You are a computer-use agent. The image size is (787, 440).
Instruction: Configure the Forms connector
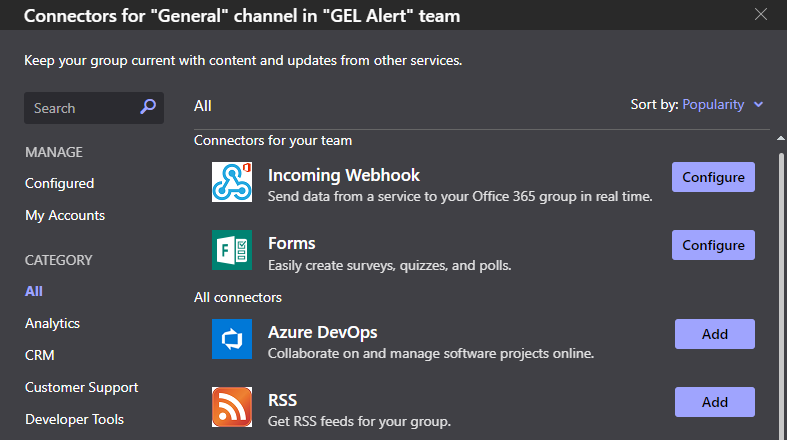713,245
